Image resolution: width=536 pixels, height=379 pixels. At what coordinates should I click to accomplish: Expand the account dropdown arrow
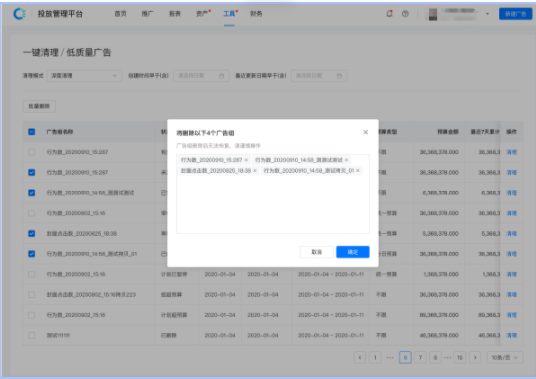point(487,14)
